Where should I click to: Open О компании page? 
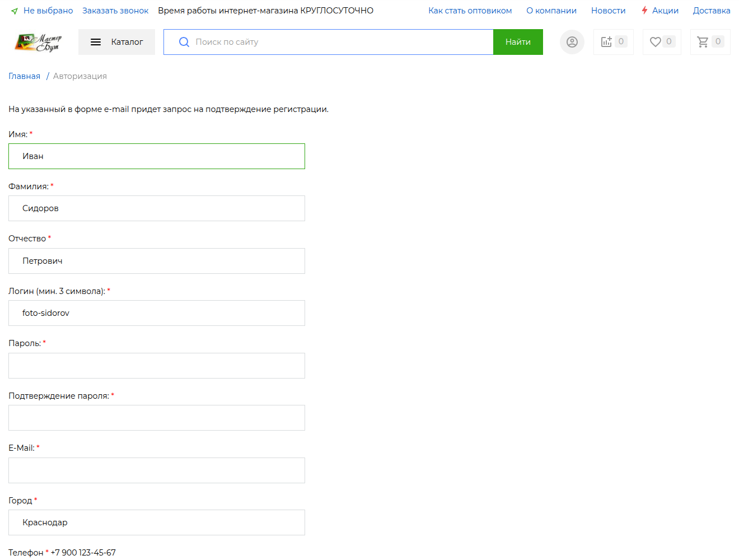(x=551, y=11)
